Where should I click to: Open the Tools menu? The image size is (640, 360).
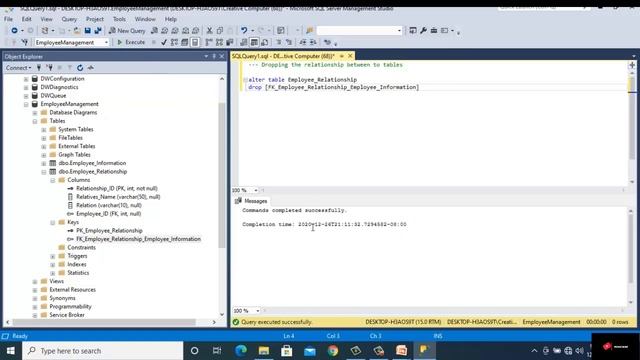point(119,19)
